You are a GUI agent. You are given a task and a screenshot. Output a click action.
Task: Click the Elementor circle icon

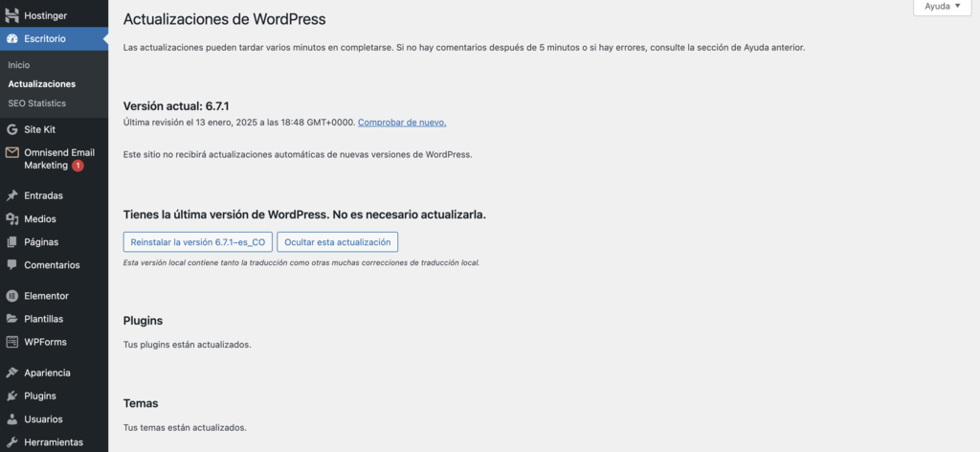click(11, 296)
